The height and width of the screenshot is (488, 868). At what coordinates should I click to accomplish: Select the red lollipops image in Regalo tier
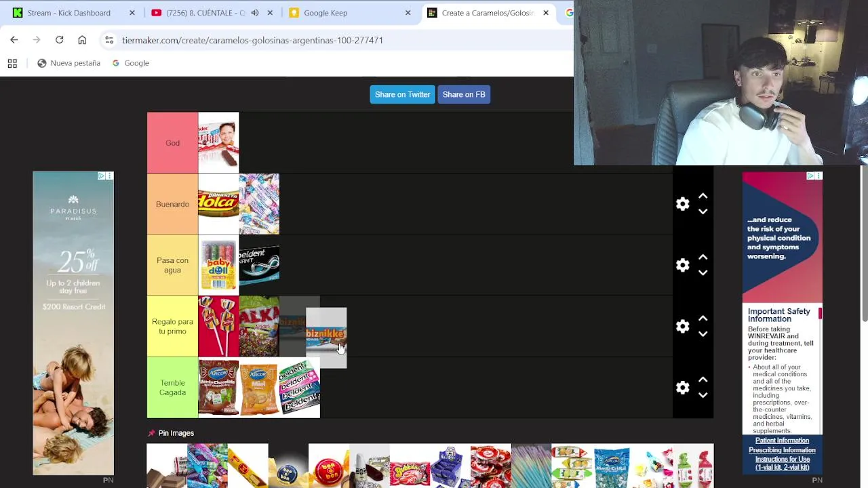(218, 326)
